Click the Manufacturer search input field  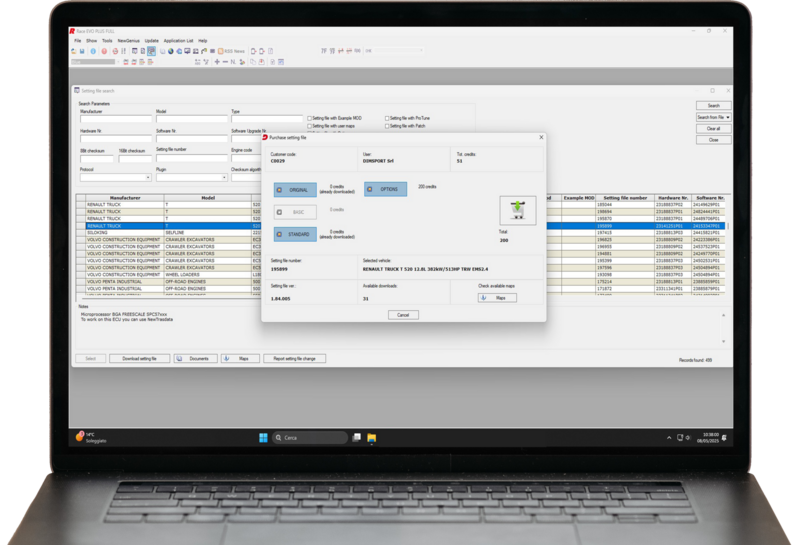pos(115,119)
